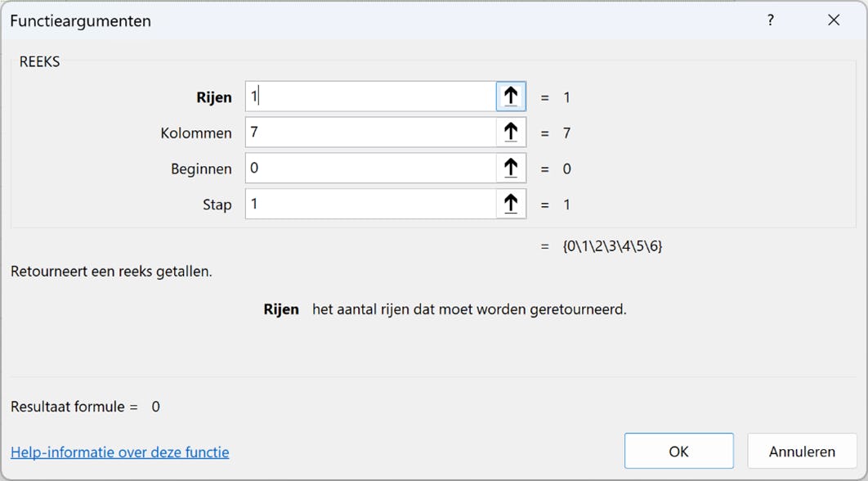The height and width of the screenshot is (481, 868).
Task: Click the collapse dialog arrow next to Kolommen
Action: [511, 132]
